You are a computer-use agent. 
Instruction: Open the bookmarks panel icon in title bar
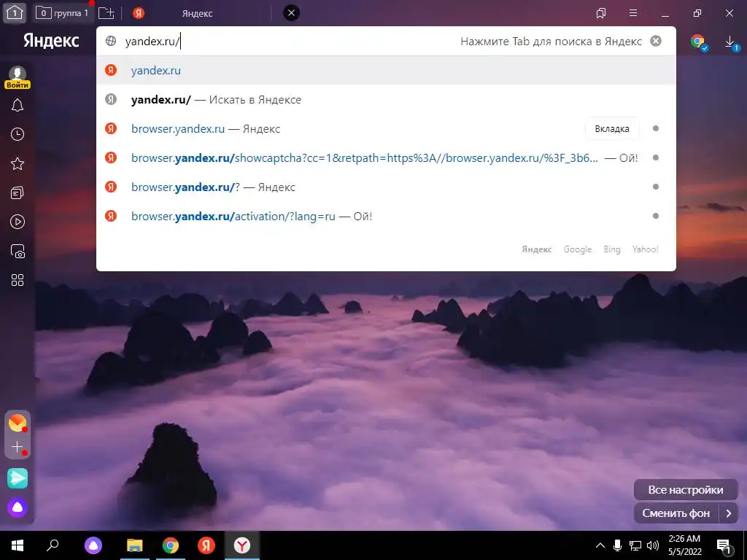point(601,13)
